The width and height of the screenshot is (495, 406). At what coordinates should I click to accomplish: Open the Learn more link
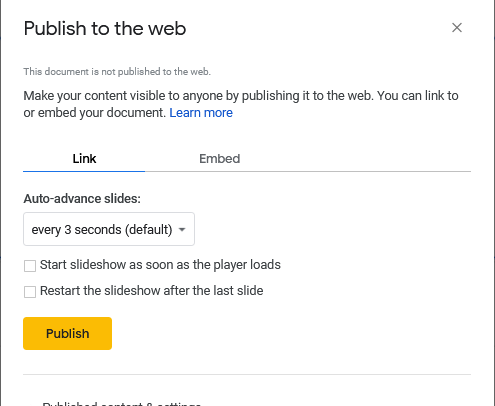tap(201, 113)
